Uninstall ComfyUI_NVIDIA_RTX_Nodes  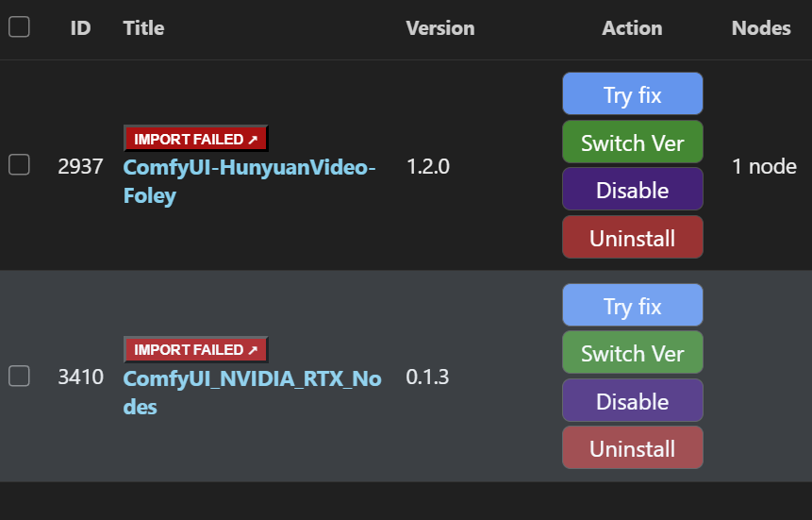pyautogui.click(x=632, y=448)
